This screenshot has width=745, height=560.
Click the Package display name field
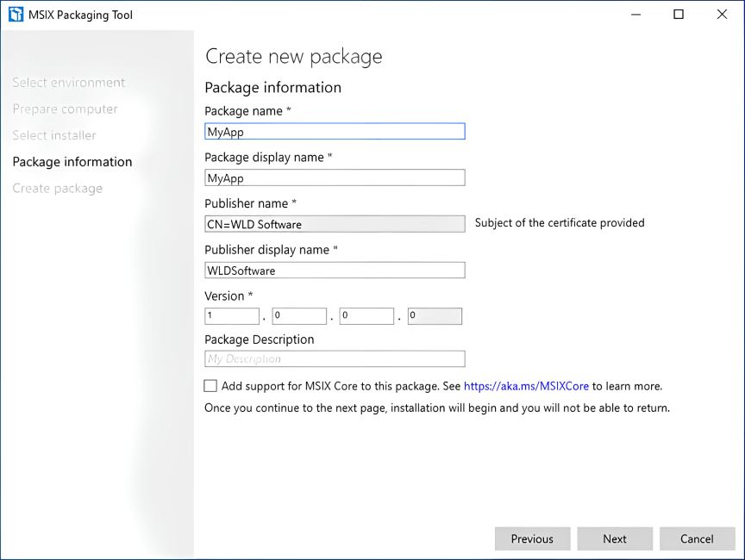pyautogui.click(x=335, y=177)
